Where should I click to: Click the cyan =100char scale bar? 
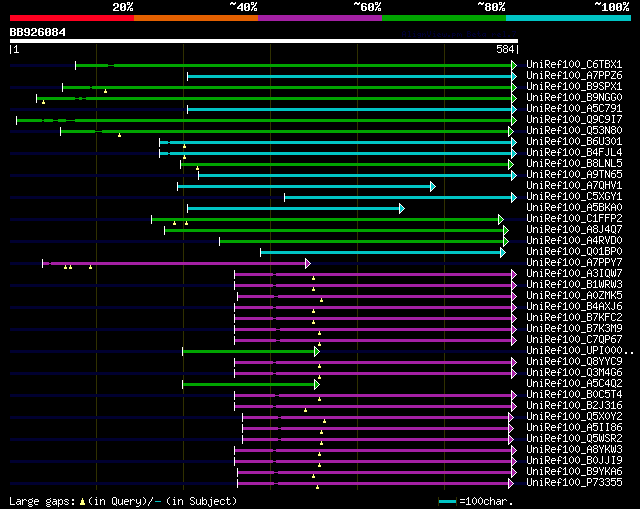[x=447, y=502]
